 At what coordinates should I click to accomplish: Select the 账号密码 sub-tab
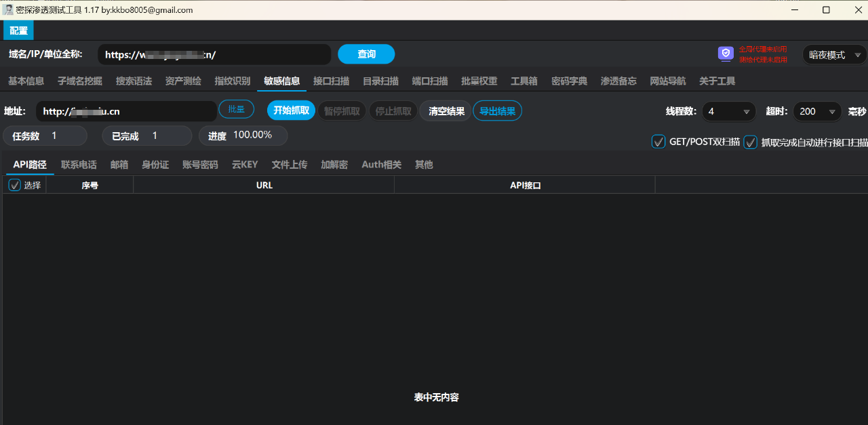pos(200,165)
